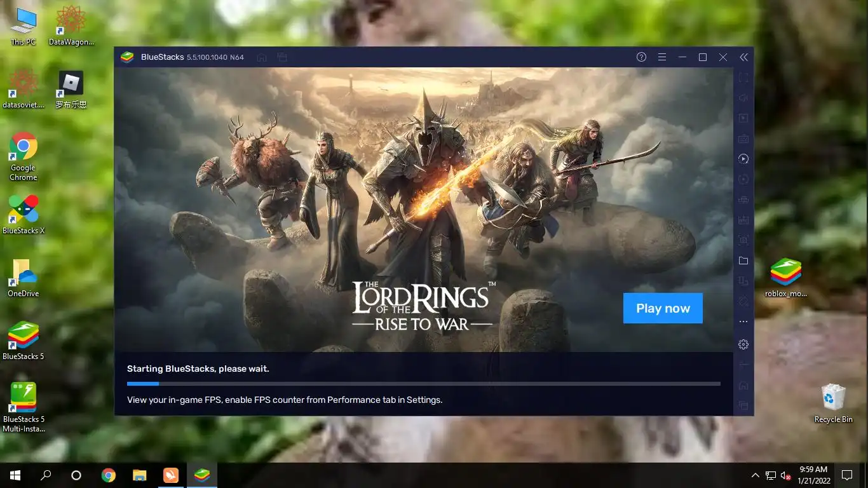
Task: Select the This PC desktop icon
Action: 24,27
